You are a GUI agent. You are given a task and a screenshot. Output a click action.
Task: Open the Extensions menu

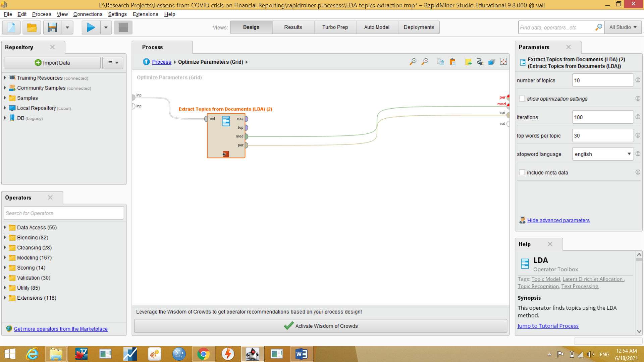(x=145, y=14)
